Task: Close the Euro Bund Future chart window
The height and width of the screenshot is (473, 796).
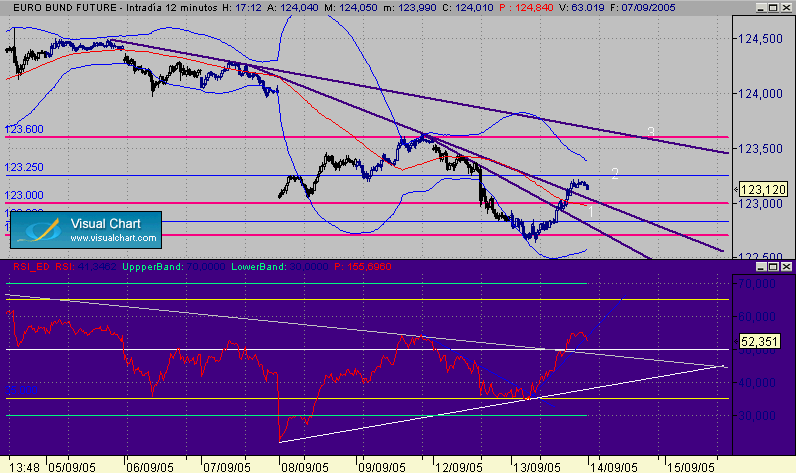Action: (x=786, y=8)
